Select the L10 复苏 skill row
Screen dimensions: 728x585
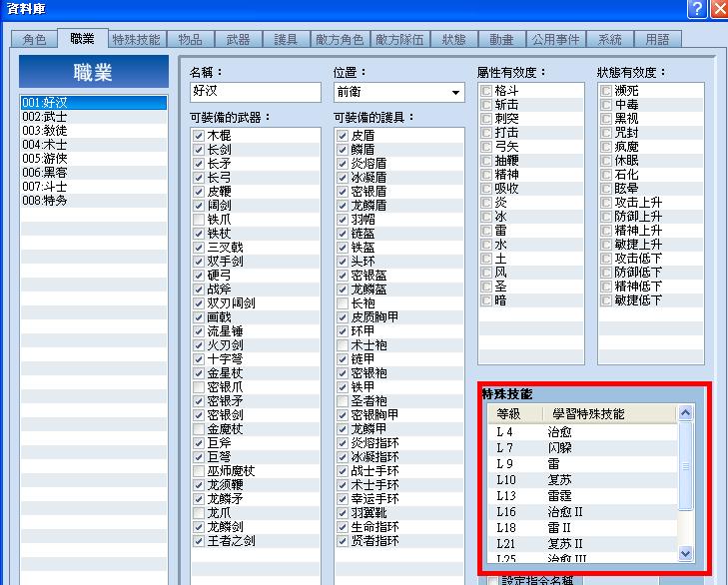click(582, 479)
